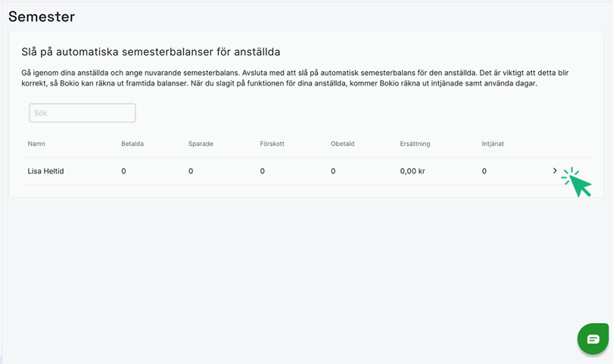The width and height of the screenshot is (613, 364).
Task: Click the Förskott column header
Action: tap(272, 144)
